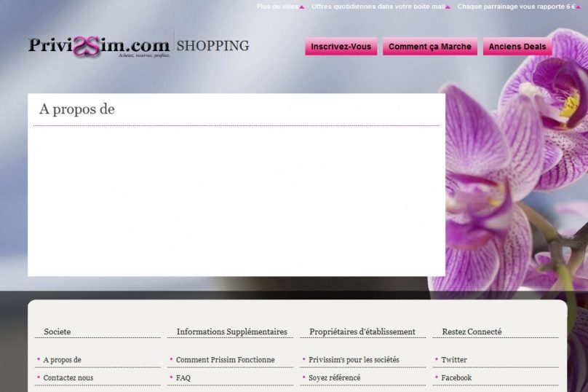Visit the Twitter link in footer
This screenshot has height=392, width=588.
pyautogui.click(x=454, y=360)
